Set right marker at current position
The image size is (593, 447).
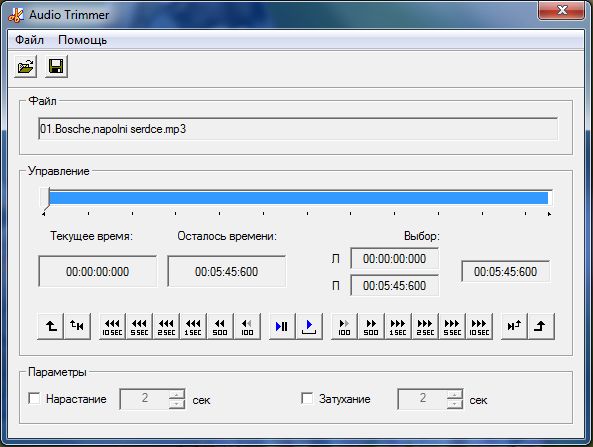click(541, 326)
